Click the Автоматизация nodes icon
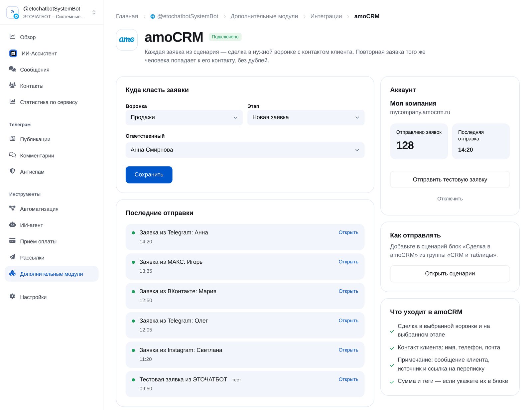The width and height of the screenshot is (532, 410). [x=12, y=208]
